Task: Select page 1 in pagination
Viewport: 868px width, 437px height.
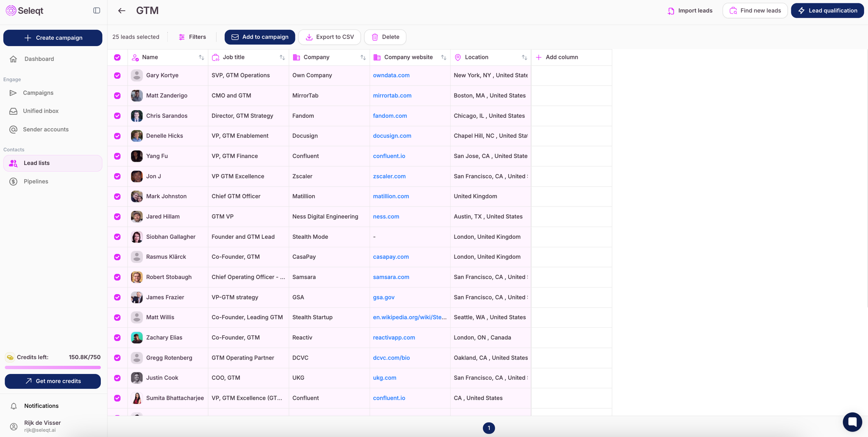Action: [x=489, y=428]
